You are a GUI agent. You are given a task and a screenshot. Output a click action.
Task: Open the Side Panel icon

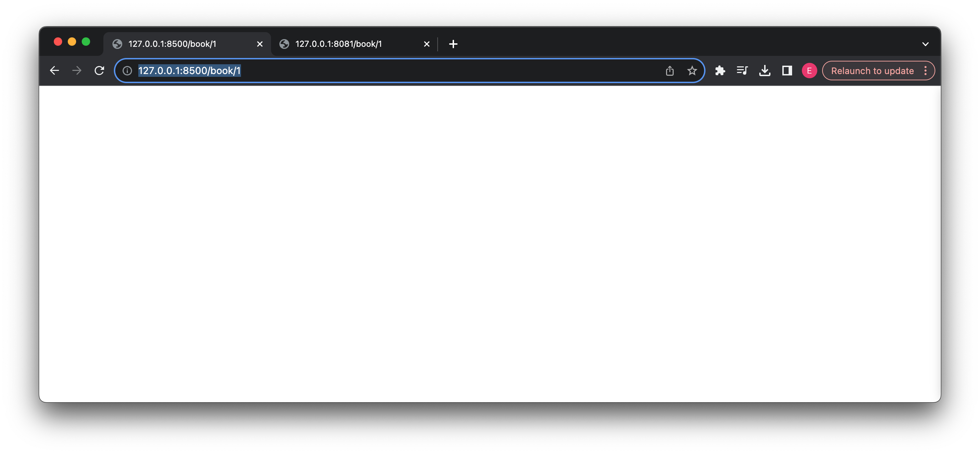[x=787, y=71]
